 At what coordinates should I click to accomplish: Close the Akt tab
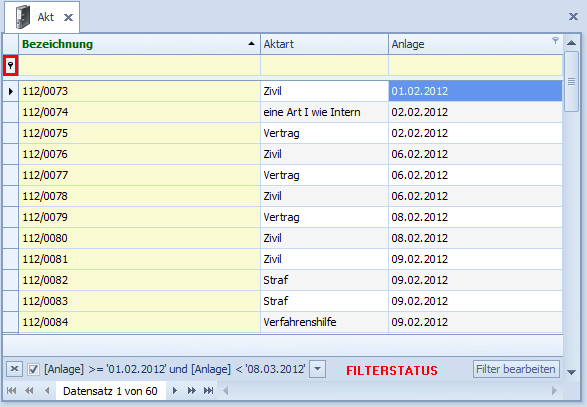(x=68, y=18)
